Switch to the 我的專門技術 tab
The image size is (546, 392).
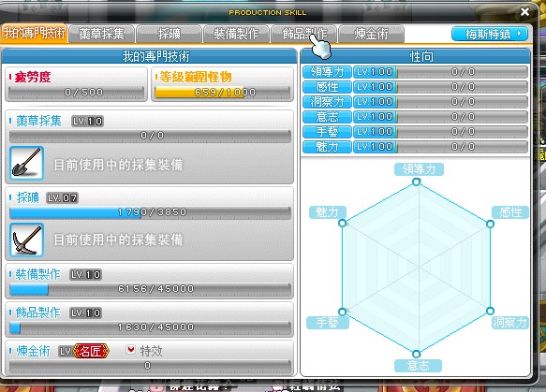[x=34, y=34]
